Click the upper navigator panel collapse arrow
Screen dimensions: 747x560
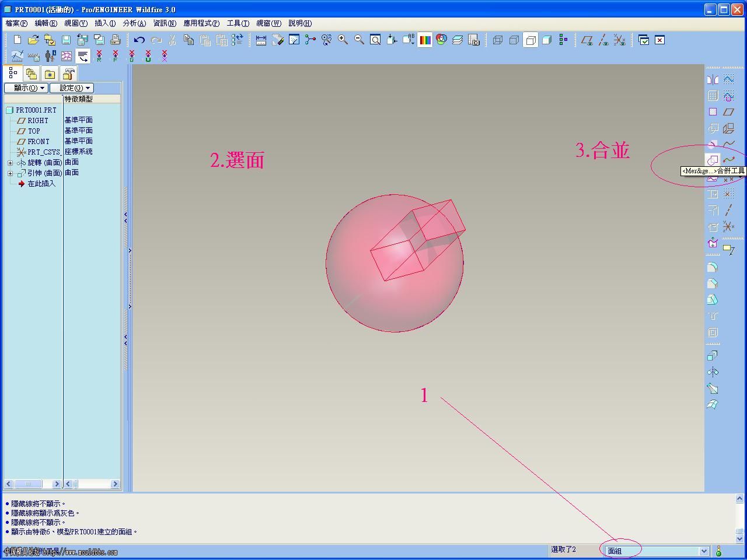(125, 218)
